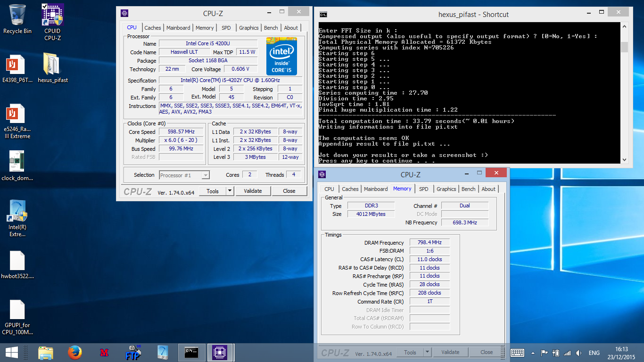Open the battery status tray icon
644x362 pixels.
click(x=555, y=353)
